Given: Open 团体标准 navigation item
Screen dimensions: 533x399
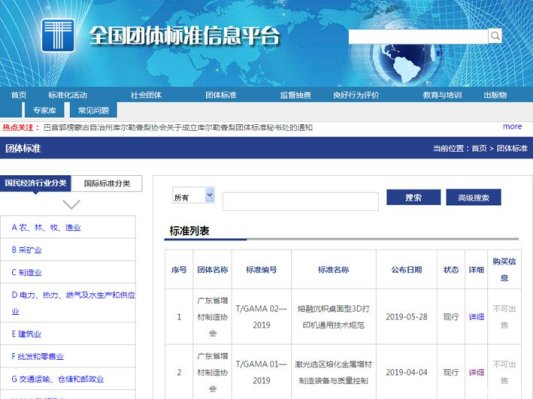Looking at the screenshot, I should tap(221, 95).
